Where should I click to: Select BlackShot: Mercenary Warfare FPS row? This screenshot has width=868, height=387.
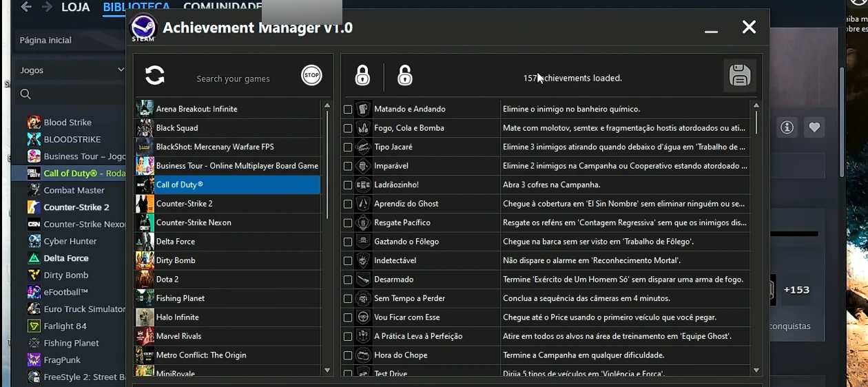pos(228,147)
